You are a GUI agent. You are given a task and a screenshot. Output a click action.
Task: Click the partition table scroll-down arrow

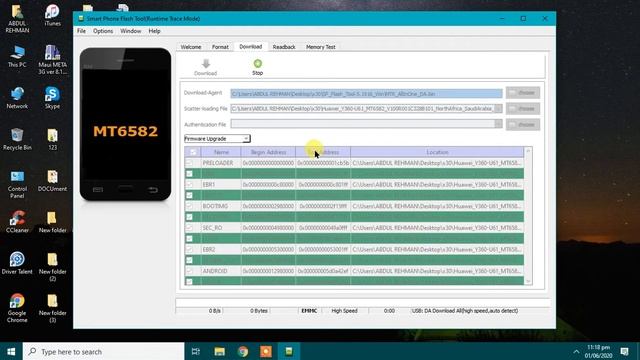tap(528, 281)
